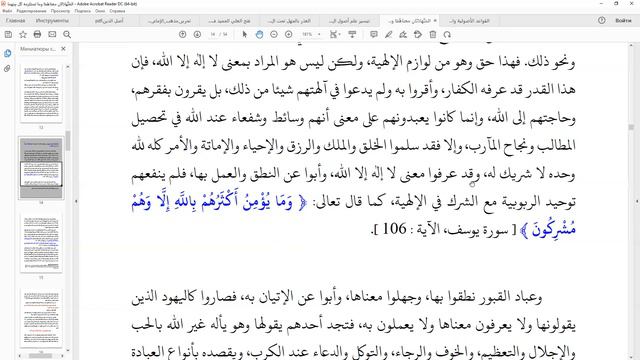Select the bottom thumbnail in panel
Viewport: 640px width, 360px height.
[41, 318]
